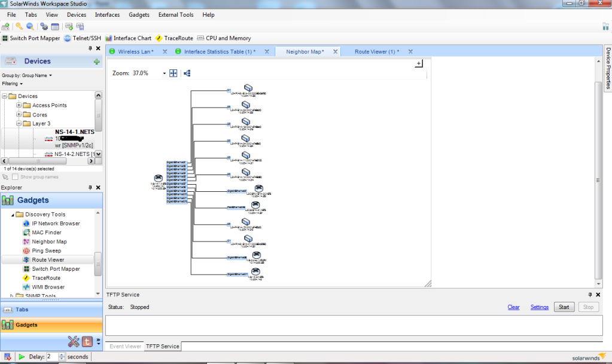612x364 pixels.
Task: Switch to Route Viewer (1) tab
Action: pyautogui.click(x=377, y=51)
